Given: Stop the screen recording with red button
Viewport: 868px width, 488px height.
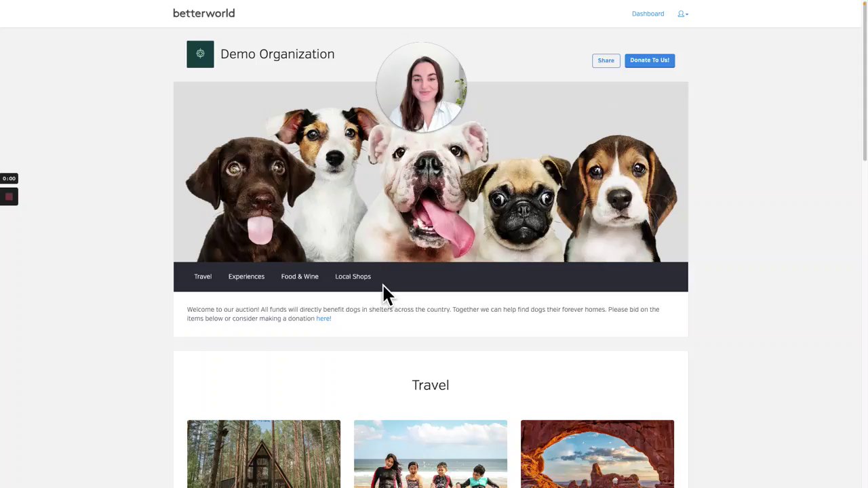Looking at the screenshot, I should click(x=9, y=197).
